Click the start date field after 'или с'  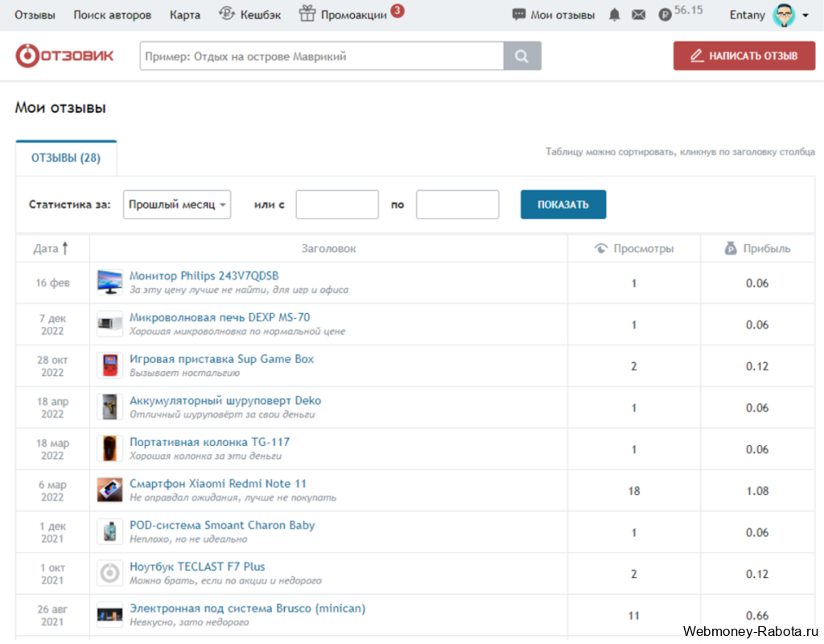click(337, 204)
